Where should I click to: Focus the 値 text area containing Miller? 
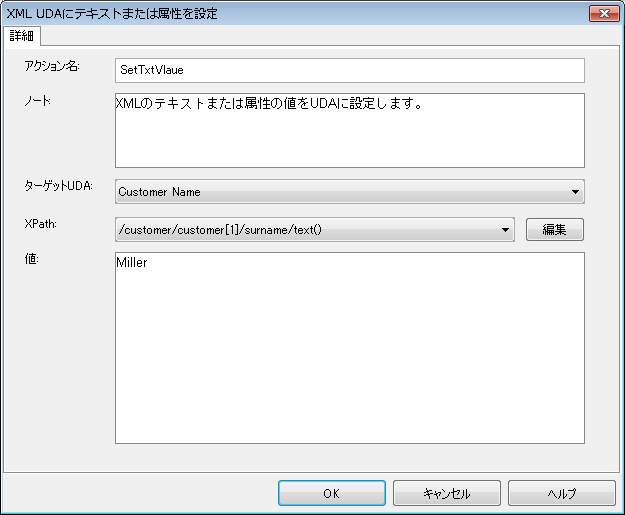pyautogui.click(x=350, y=348)
